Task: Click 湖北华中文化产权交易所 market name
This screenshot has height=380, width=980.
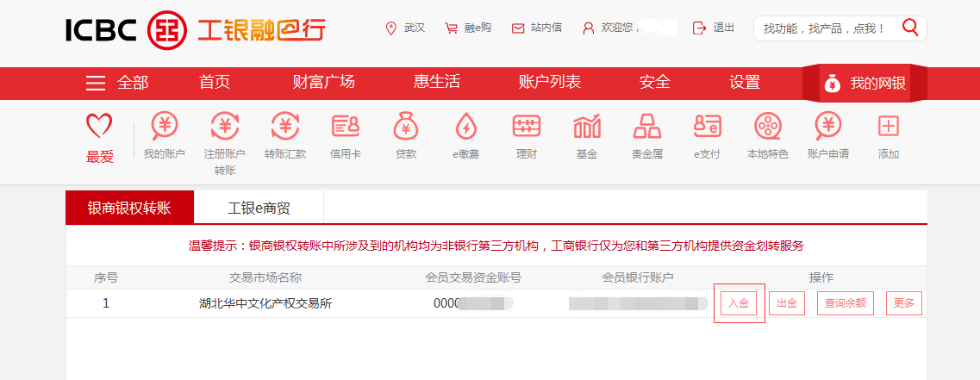Action: pyautogui.click(x=265, y=304)
